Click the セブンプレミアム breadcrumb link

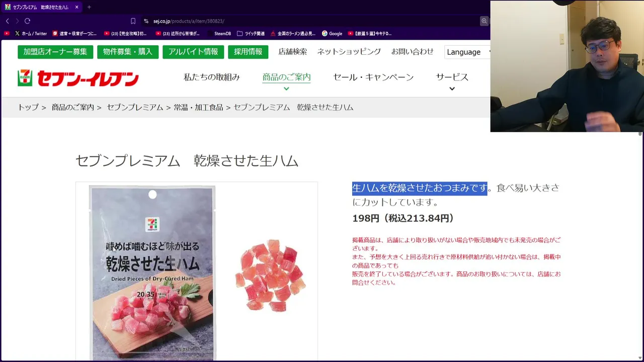click(x=135, y=108)
